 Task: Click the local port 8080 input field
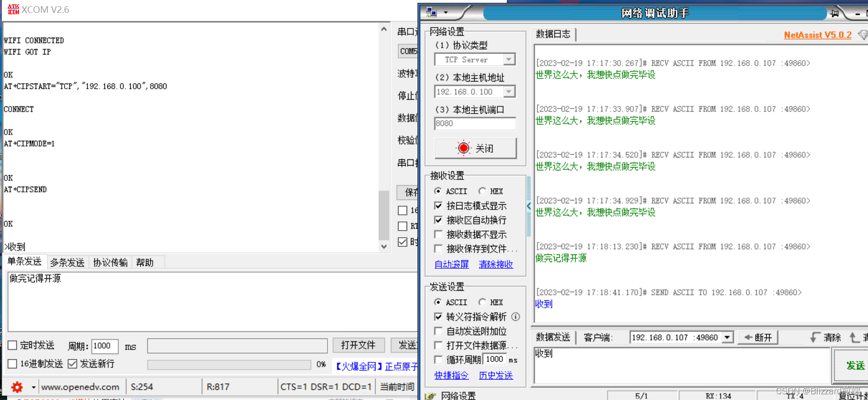[x=475, y=124]
